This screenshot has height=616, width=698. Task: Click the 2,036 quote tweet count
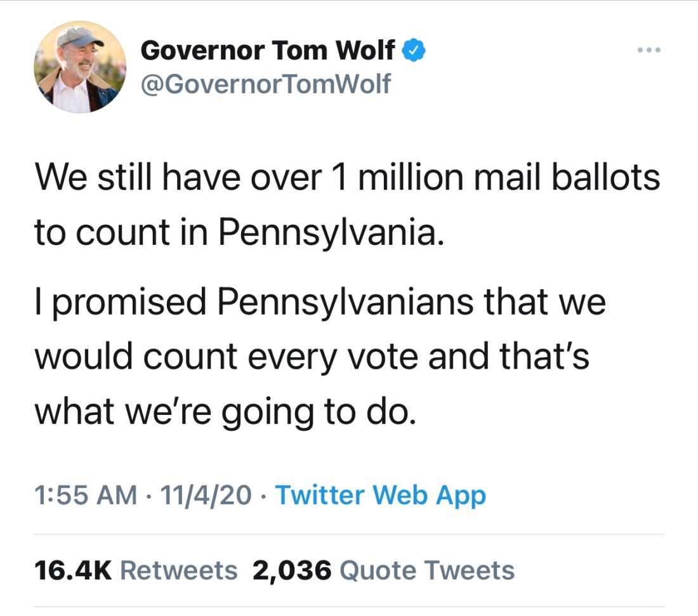[x=291, y=570]
